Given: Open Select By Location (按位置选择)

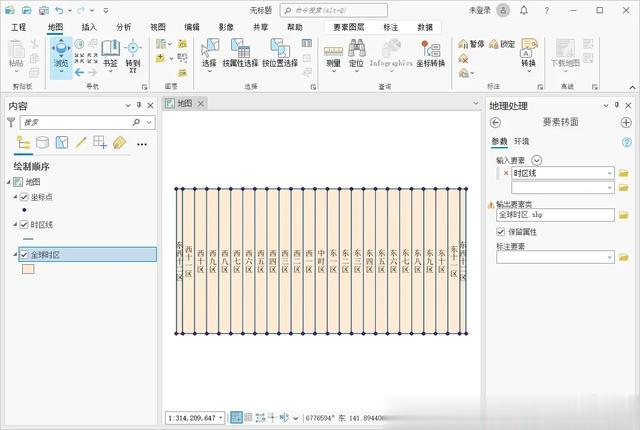Looking at the screenshot, I should 280,53.
